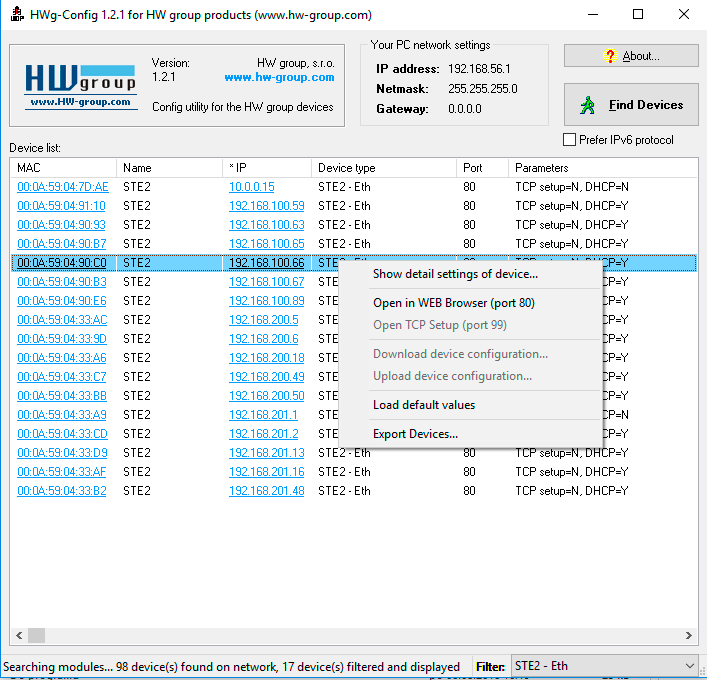Screen dimensions: 707x680
Task: Click Port 80 cell in 192.168.201.13 row
Action: tap(469, 452)
